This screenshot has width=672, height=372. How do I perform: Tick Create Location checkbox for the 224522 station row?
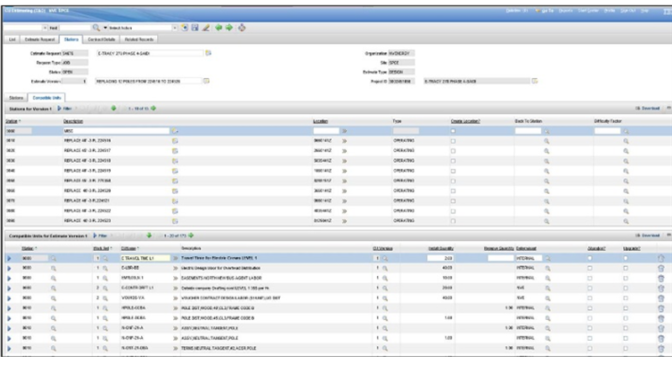click(453, 211)
